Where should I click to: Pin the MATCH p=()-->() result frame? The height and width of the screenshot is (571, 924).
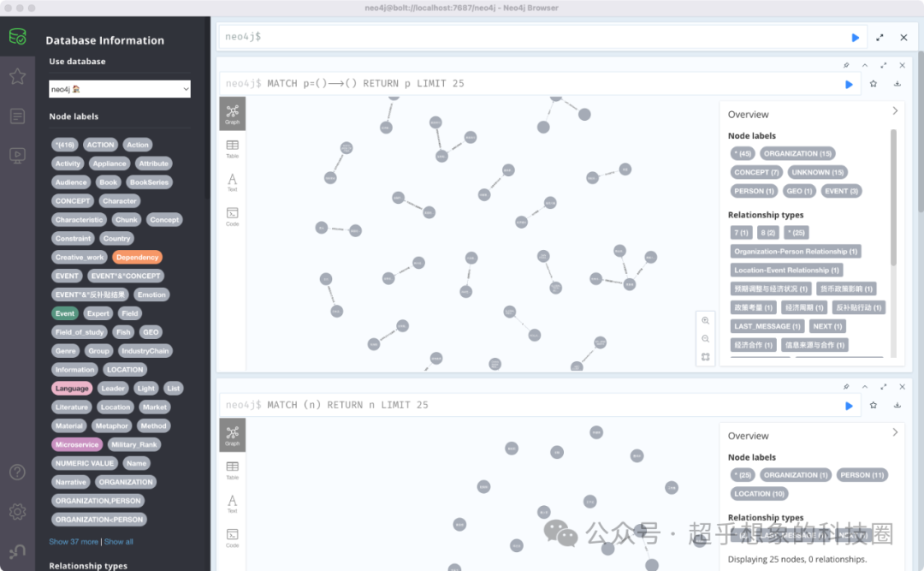[846, 65]
